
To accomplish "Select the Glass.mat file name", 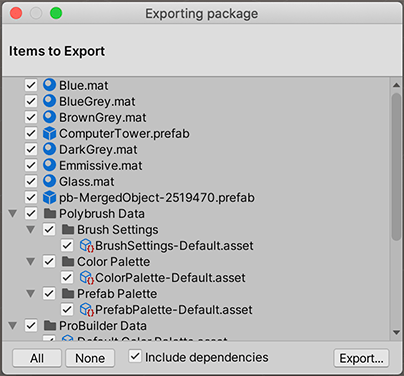I will coord(87,181).
